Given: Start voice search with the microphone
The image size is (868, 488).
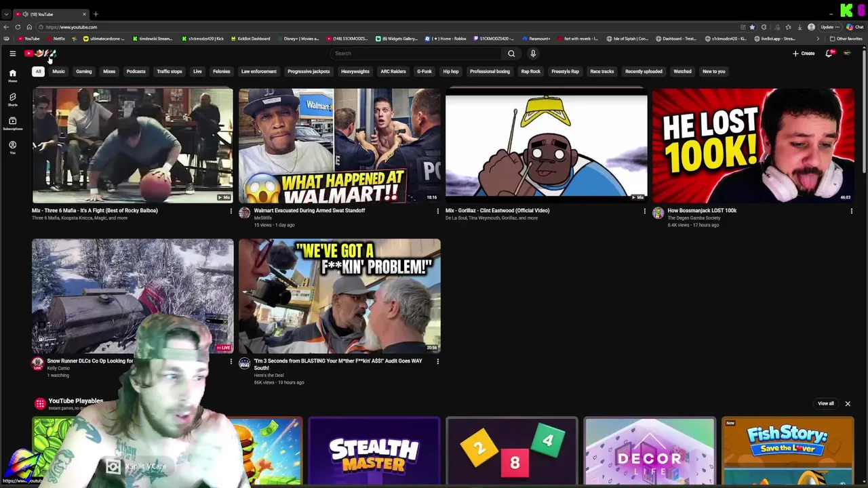Looking at the screenshot, I should coord(533,54).
